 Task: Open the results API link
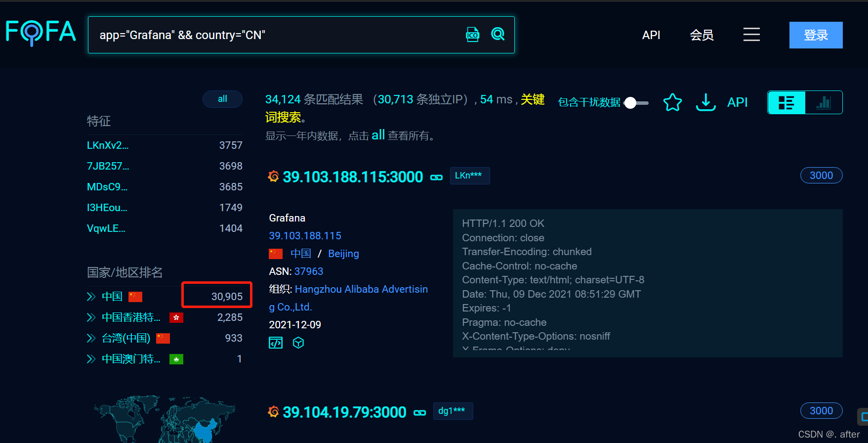tap(737, 102)
